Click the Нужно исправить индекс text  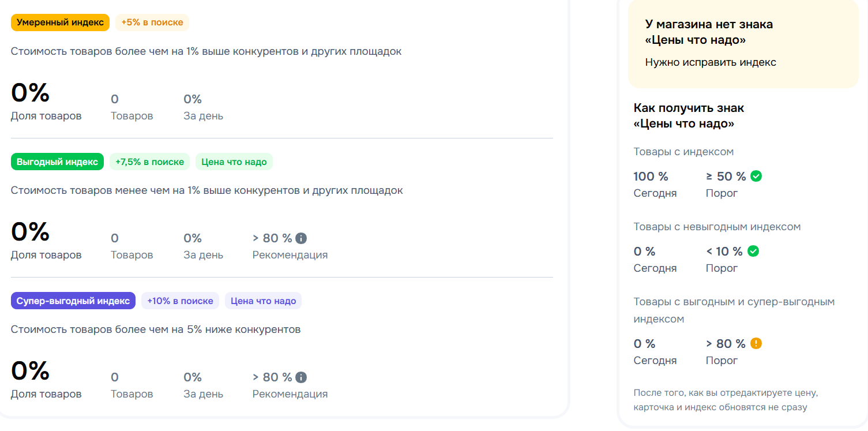(x=711, y=62)
